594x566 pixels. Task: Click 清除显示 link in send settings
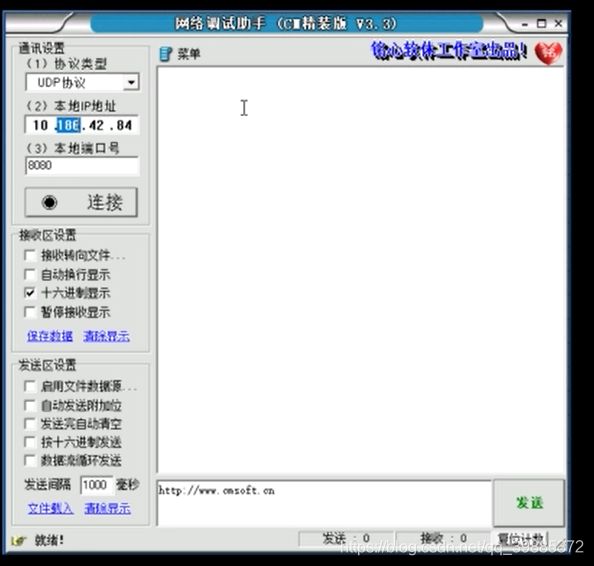click(108, 508)
